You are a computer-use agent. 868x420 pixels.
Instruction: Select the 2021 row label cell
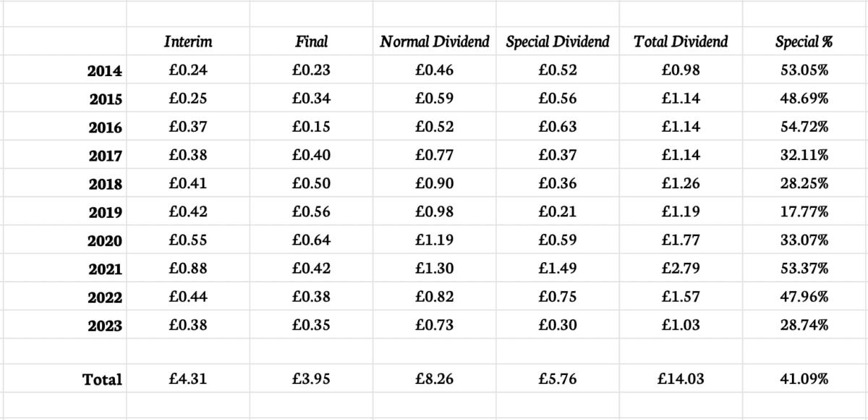click(x=105, y=269)
